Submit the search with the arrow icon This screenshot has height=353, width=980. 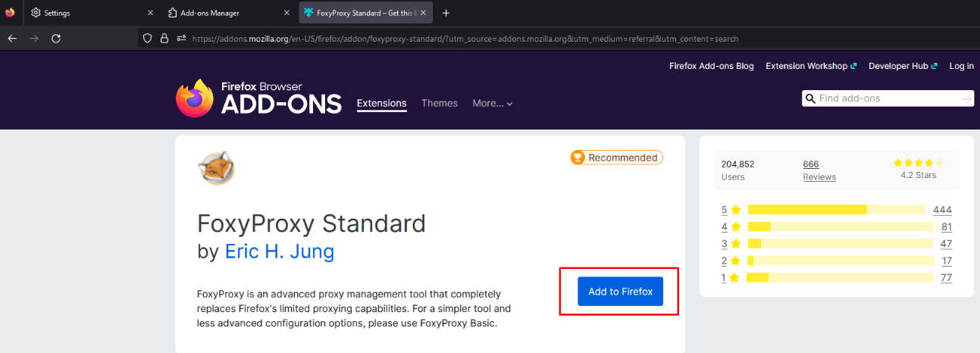click(966, 98)
